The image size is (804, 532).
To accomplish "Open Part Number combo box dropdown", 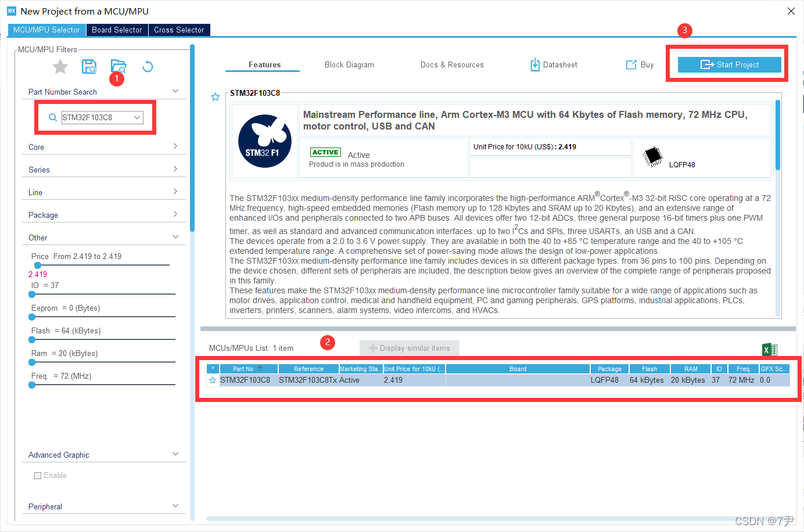I will point(138,117).
